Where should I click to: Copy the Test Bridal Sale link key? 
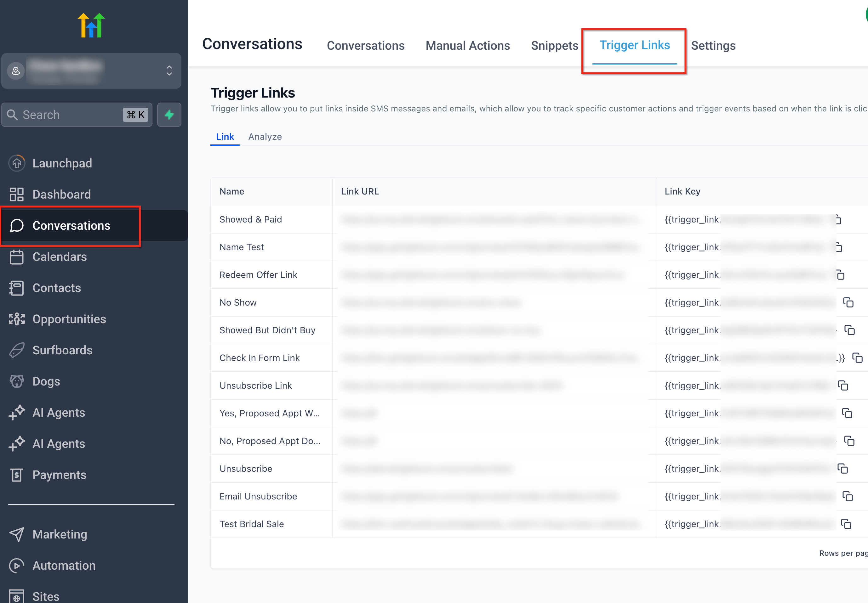pos(846,524)
